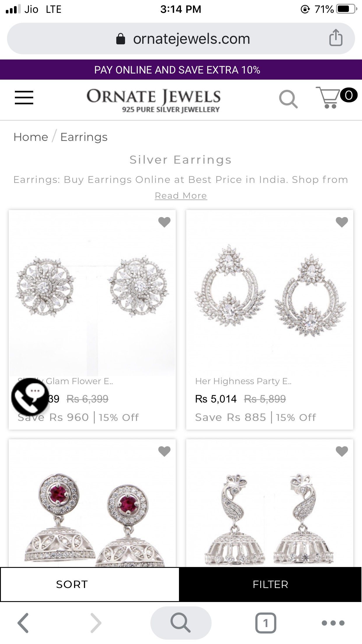This screenshot has width=362, height=644.
Task: Go to Home breadcrumb
Action: click(31, 137)
